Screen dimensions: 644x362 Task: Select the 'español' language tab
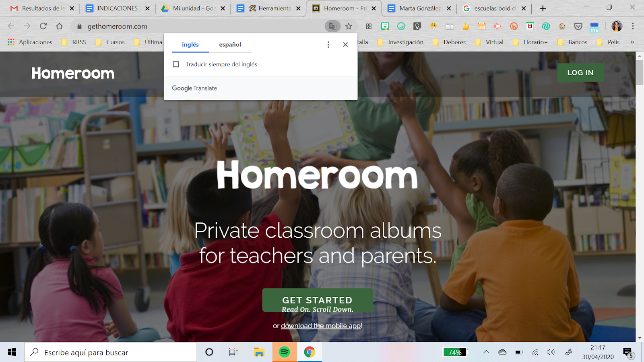coord(230,44)
